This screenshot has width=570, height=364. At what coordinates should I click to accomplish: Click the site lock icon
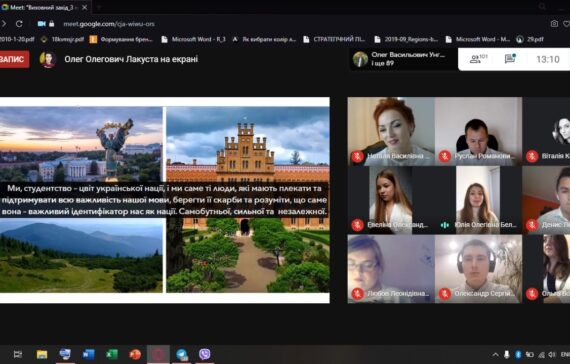52,24
